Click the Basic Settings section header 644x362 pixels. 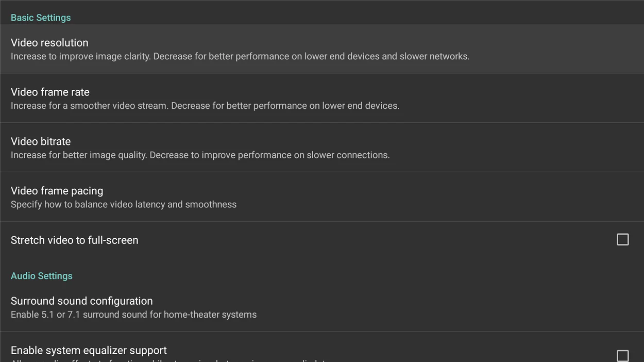pos(41,18)
